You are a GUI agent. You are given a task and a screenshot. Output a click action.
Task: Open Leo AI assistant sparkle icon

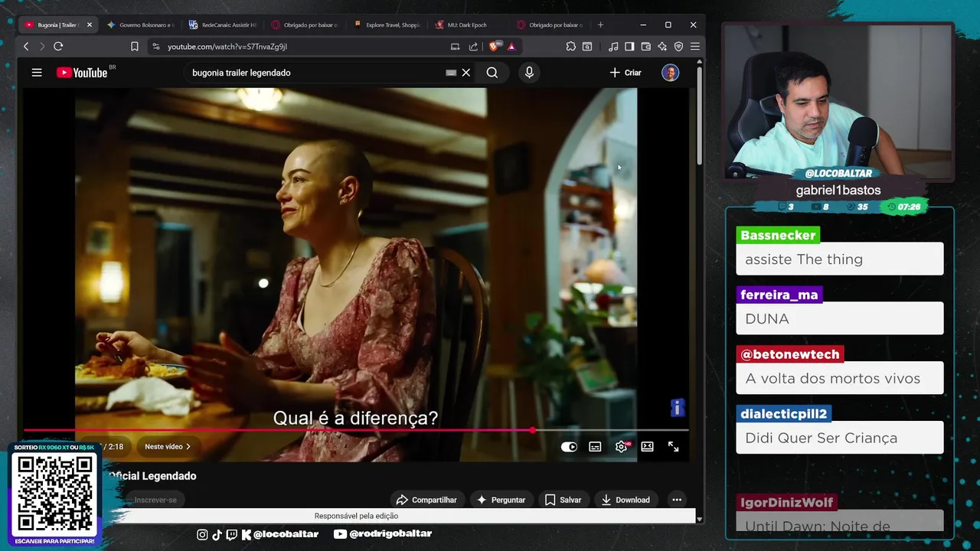click(x=662, y=47)
